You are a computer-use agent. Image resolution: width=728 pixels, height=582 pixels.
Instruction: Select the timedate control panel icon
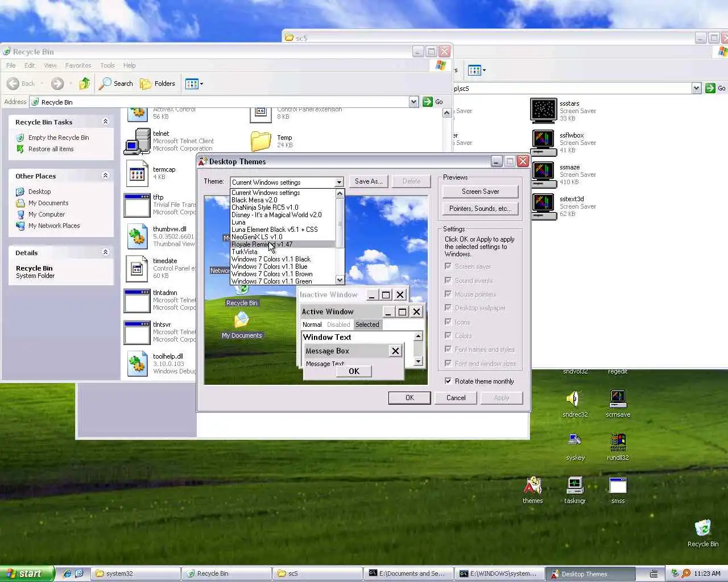pos(137,268)
